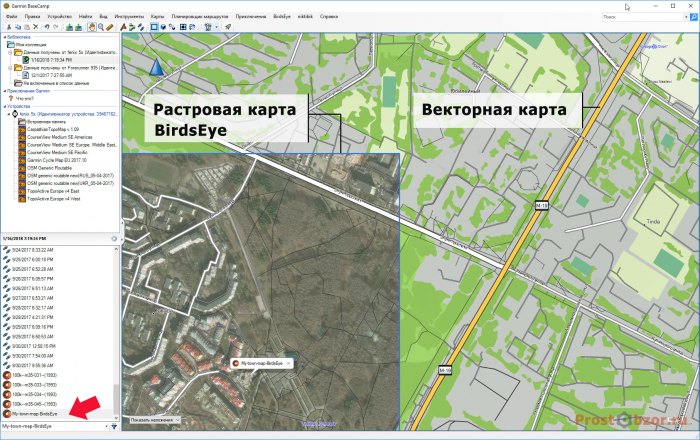Open the Файл menu
This screenshot has width=700, height=440.
[12, 17]
